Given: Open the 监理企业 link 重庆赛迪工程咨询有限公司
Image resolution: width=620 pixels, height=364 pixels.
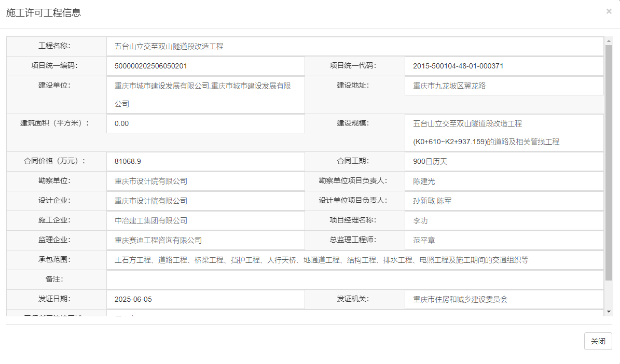Looking at the screenshot, I should coord(158,240).
